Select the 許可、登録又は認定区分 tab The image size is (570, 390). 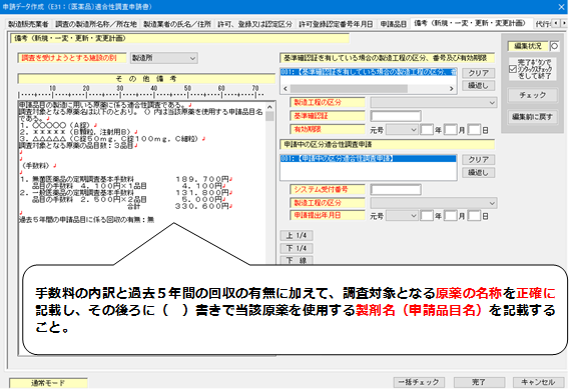(x=254, y=24)
